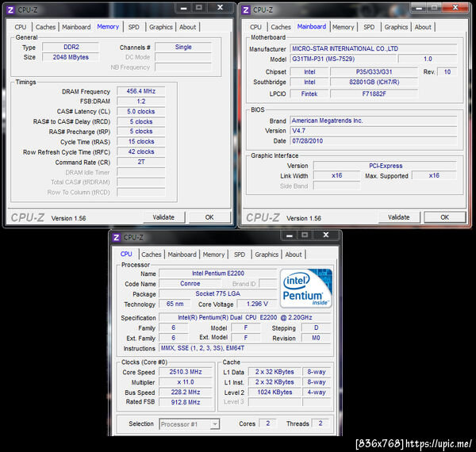Viewport: 476px width, 452px height.
Task: Click the code name Conroe field
Action: (x=190, y=284)
